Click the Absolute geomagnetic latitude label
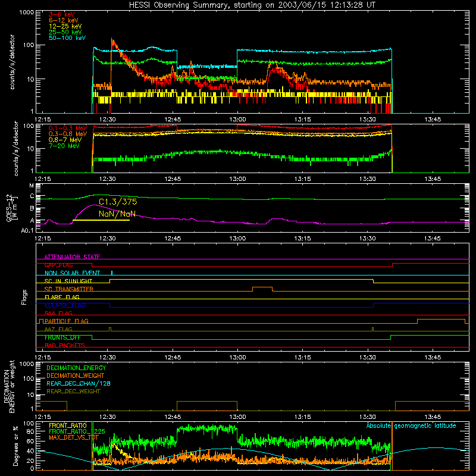The width and height of the screenshot is (476, 476). [411, 425]
